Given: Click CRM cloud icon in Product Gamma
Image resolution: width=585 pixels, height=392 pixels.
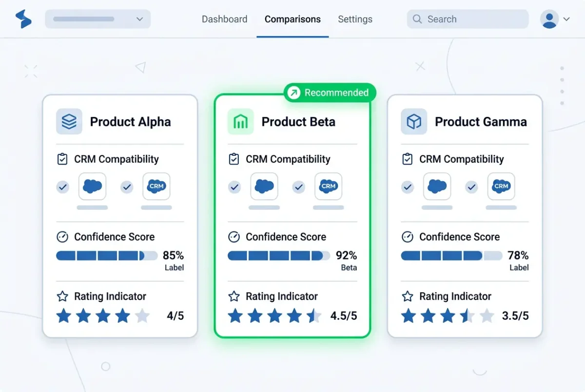Looking at the screenshot, I should pyautogui.click(x=501, y=186).
